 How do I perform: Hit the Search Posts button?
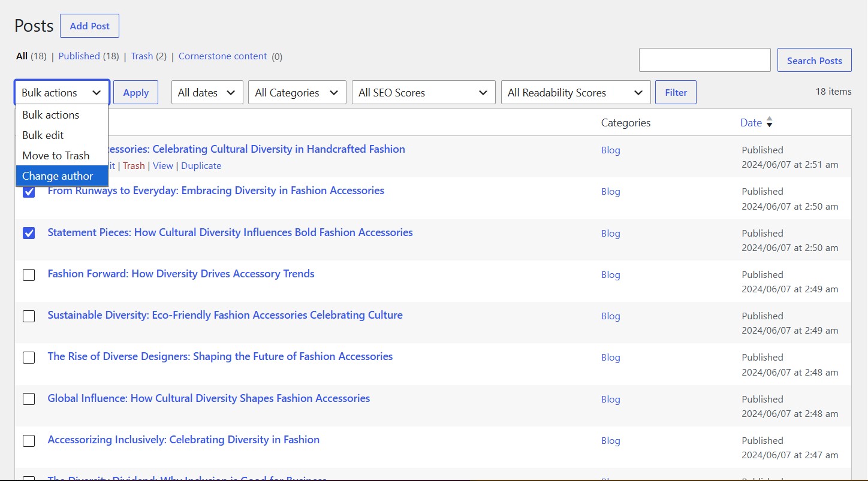tap(815, 60)
